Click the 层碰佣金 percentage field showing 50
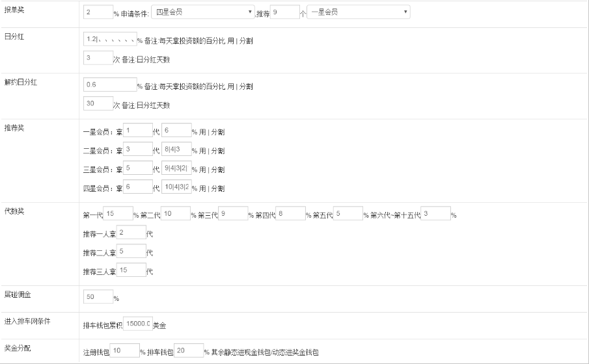589x364 pixels. click(x=98, y=297)
